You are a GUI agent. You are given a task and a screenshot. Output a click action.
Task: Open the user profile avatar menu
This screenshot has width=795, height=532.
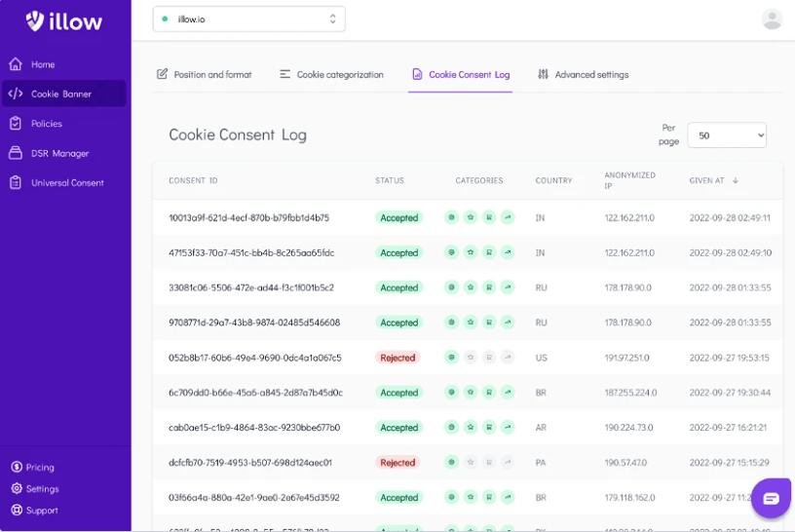pos(772,19)
